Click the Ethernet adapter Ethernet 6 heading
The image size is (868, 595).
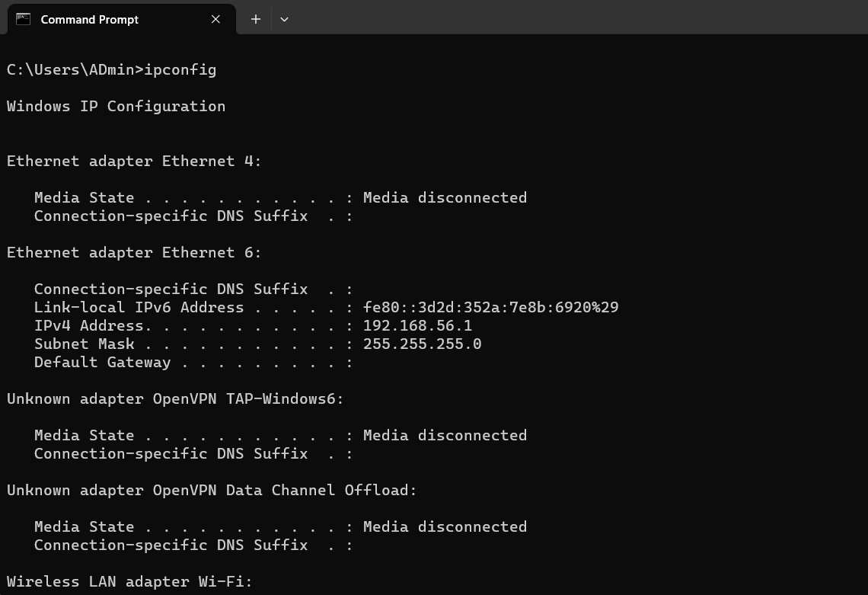coord(134,252)
